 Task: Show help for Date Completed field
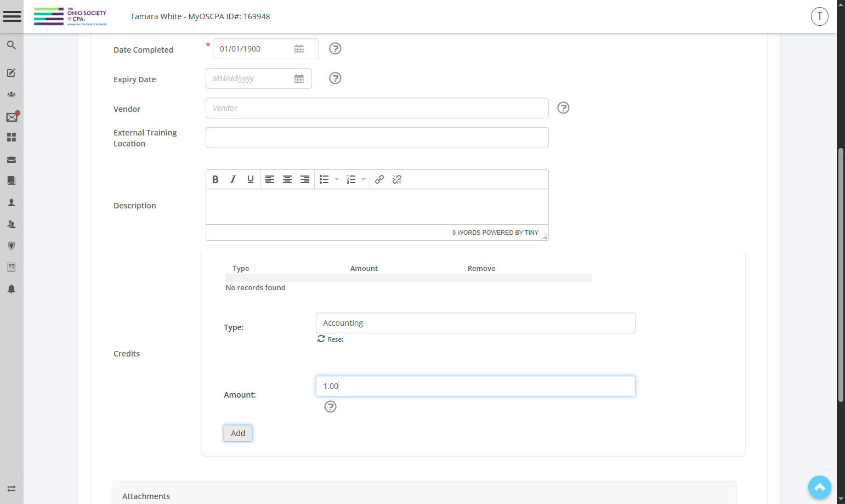[335, 49]
